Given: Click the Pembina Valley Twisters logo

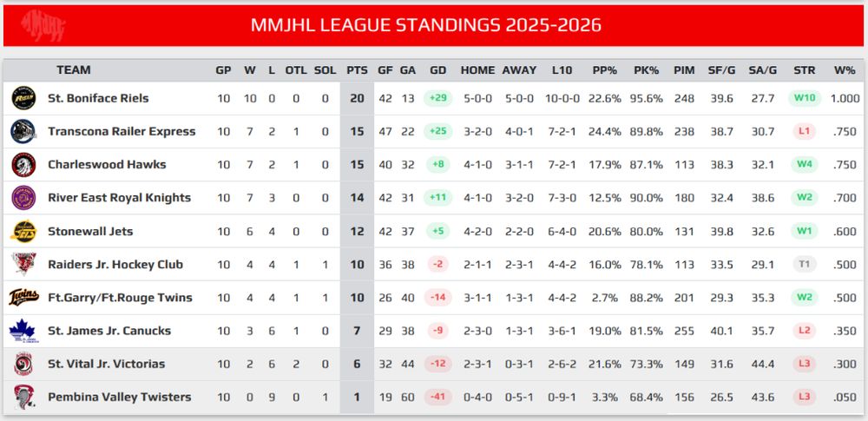Looking at the screenshot, I should coord(23,398).
